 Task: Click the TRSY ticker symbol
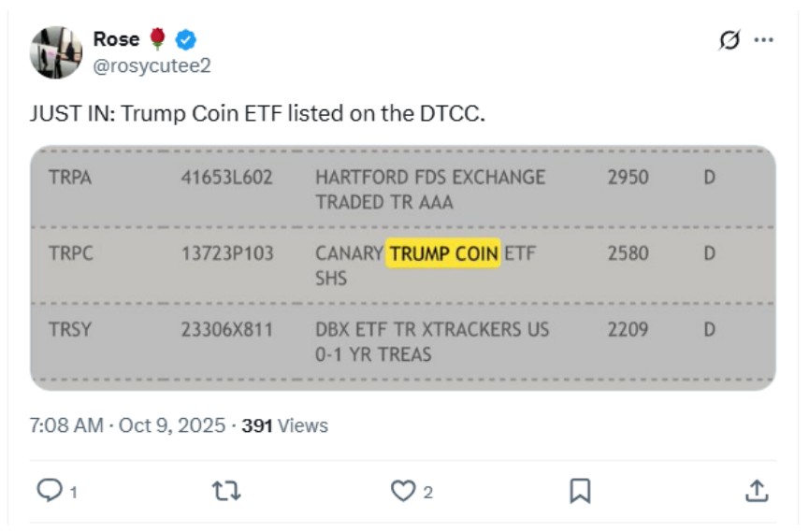(x=71, y=329)
